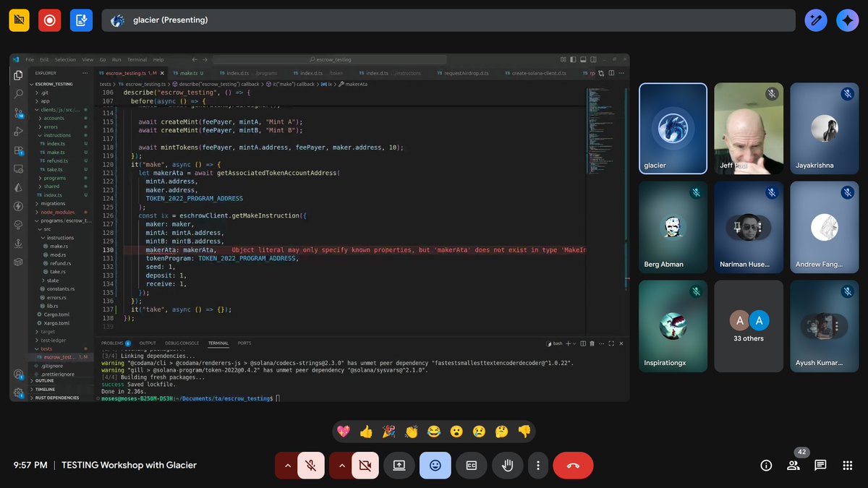Select Jeff Paul's video tile
Screen dimensions: 868x488
(749, 129)
